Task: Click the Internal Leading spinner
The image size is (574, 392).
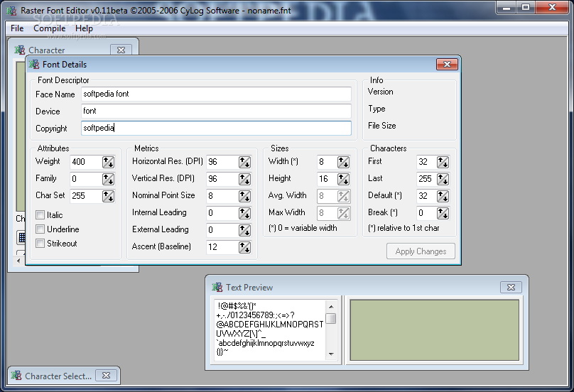Action: 244,213
